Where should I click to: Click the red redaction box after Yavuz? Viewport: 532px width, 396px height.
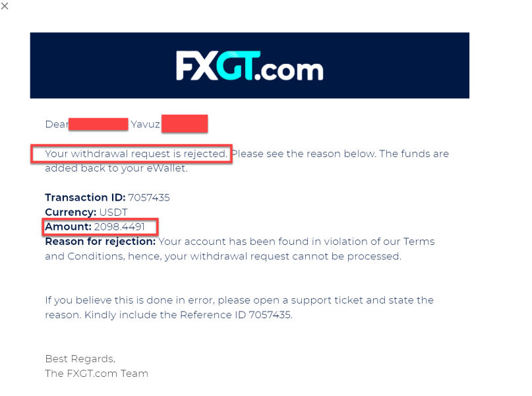185,123
